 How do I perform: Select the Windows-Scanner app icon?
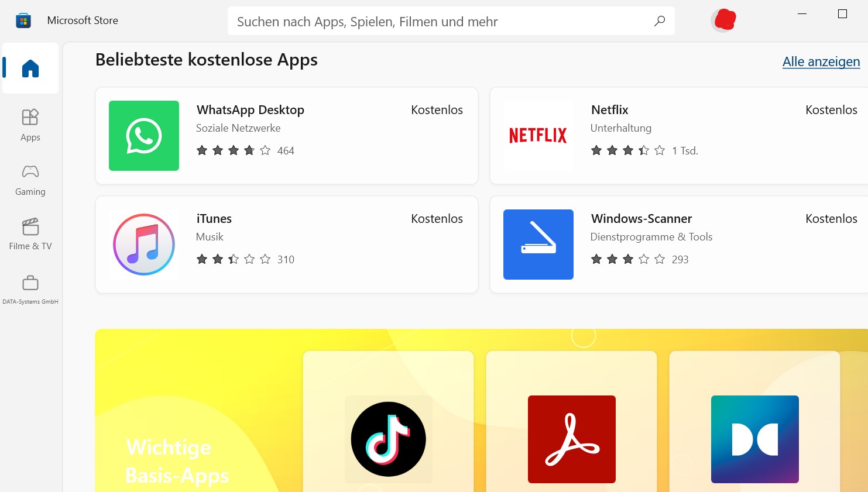538,245
